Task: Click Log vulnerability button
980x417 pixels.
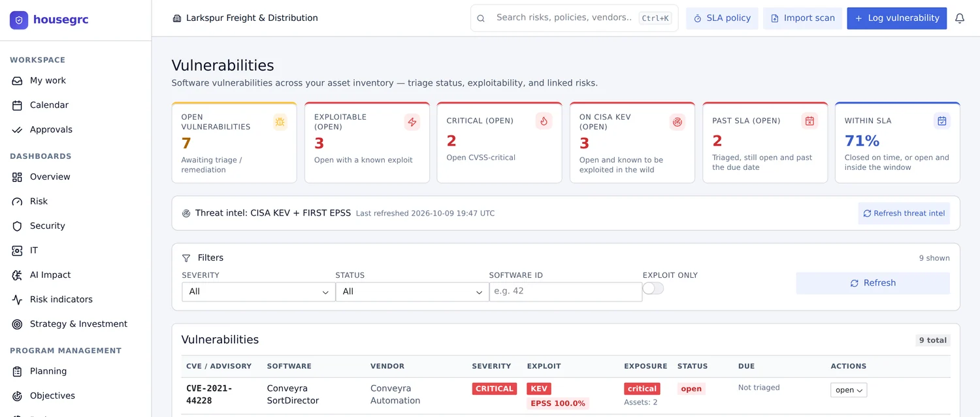Action: click(897, 18)
